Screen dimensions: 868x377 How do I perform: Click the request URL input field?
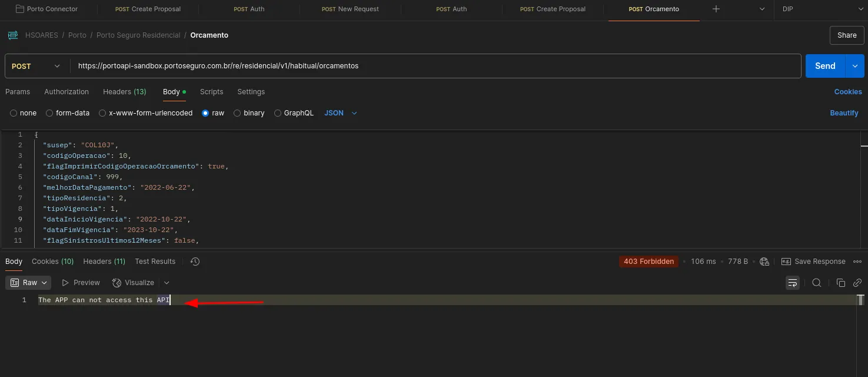pyautogui.click(x=435, y=66)
